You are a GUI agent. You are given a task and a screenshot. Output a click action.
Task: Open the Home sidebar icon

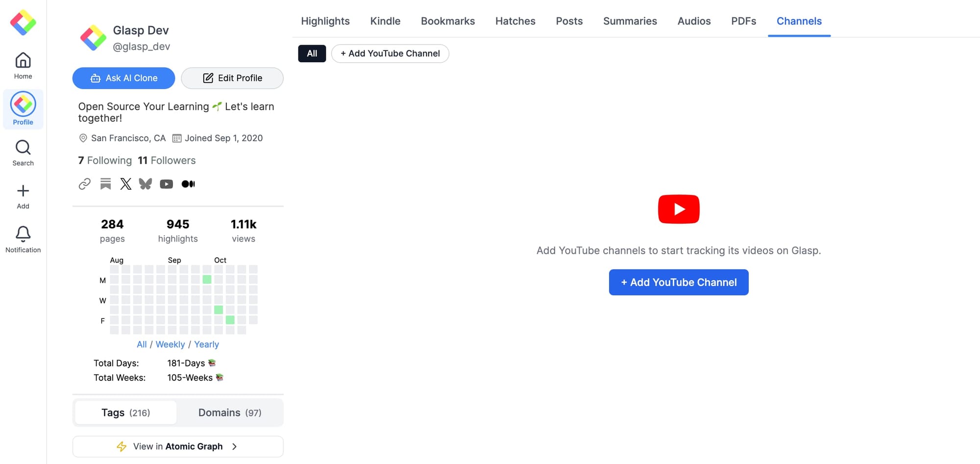(23, 66)
